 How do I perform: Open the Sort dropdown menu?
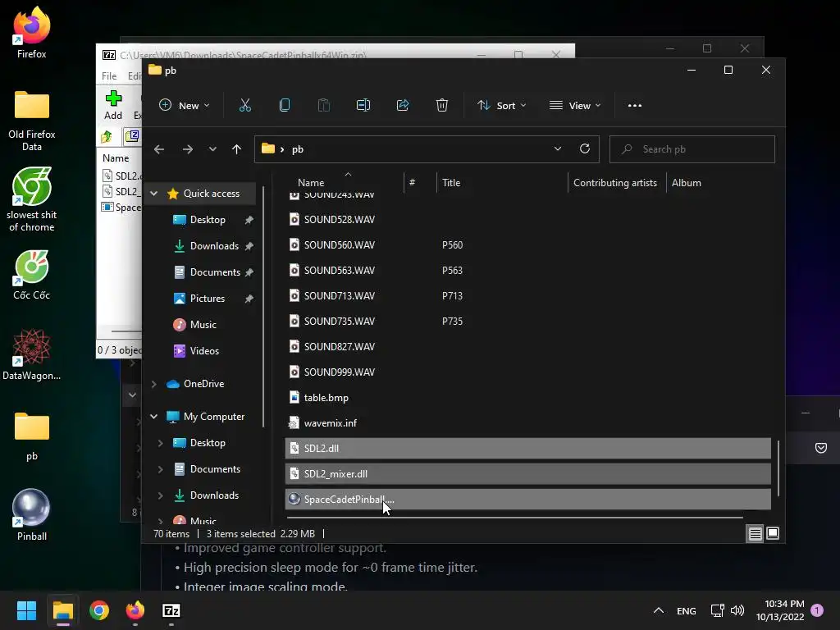tap(502, 106)
